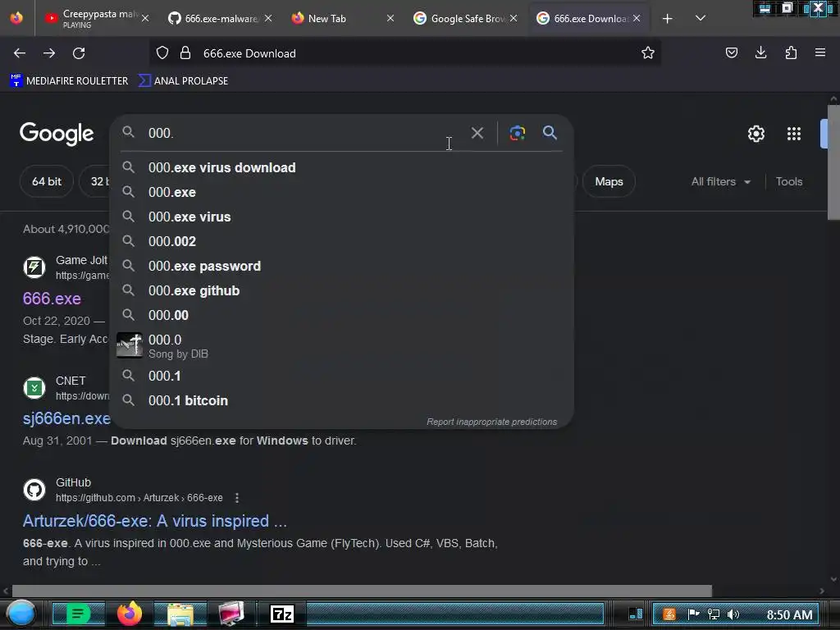Screen dimensions: 840x630
Task: Open the shield tracking protection icon
Action: [162, 53]
